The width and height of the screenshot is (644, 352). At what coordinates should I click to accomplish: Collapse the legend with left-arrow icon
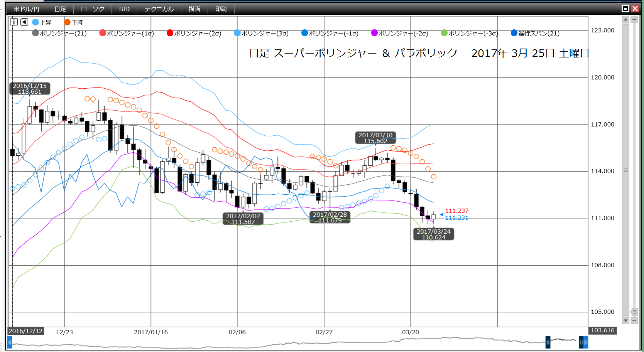point(24,22)
